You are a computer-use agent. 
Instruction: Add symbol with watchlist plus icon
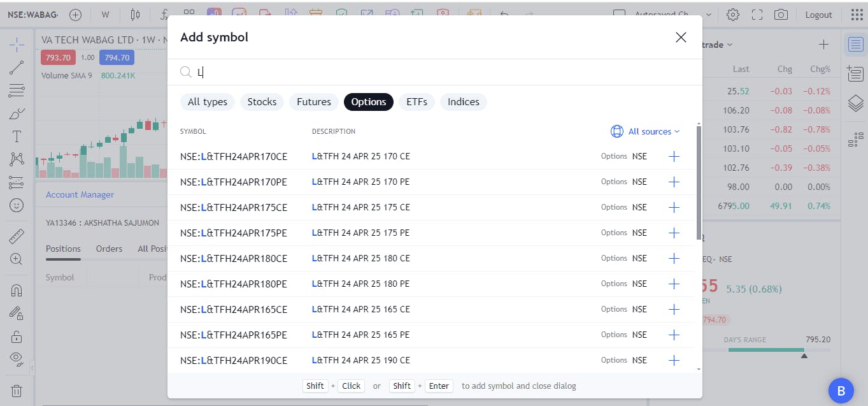pyautogui.click(x=823, y=44)
